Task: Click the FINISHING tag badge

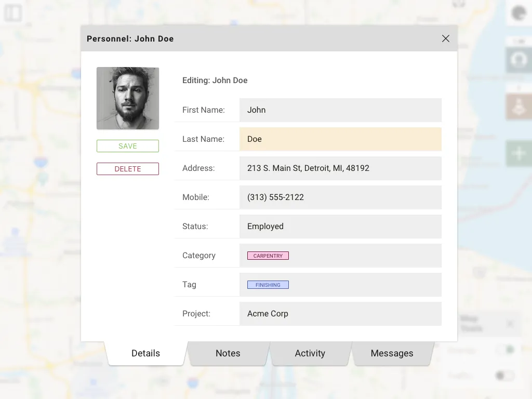Action: 268,285
